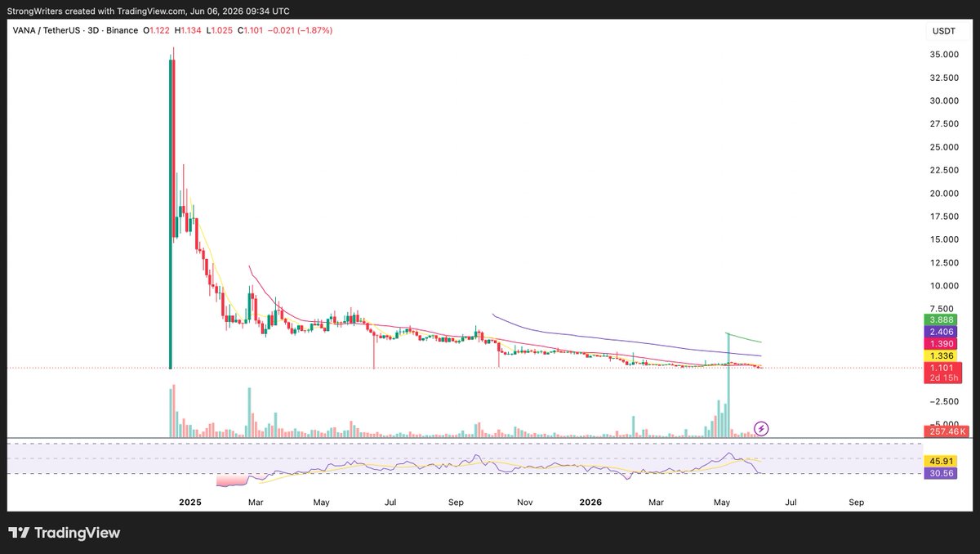Select the open value O1.122
The image size is (980, 554).
coord(158,30)
